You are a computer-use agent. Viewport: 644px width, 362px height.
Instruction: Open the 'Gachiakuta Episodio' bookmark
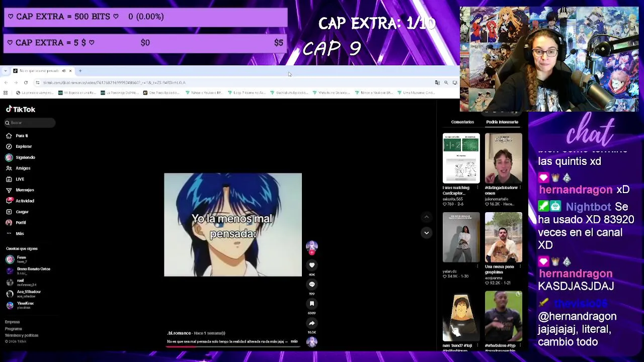(x=289, y=93)
